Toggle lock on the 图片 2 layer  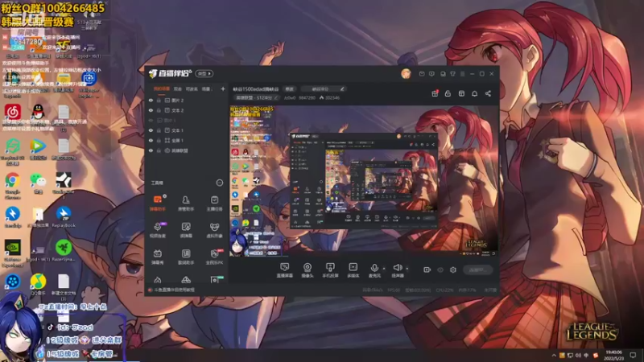point(159,100)
